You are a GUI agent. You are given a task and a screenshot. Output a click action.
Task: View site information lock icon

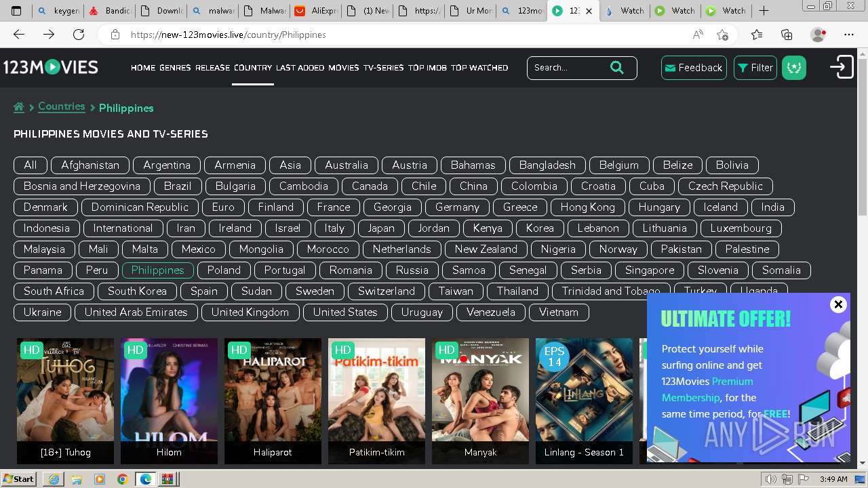[x=115, y=35]
